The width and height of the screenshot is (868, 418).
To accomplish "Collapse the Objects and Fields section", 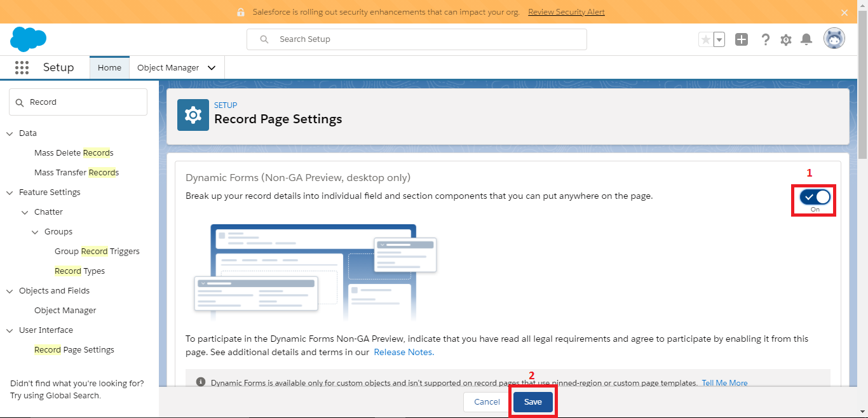I will (x=9, y=290).
